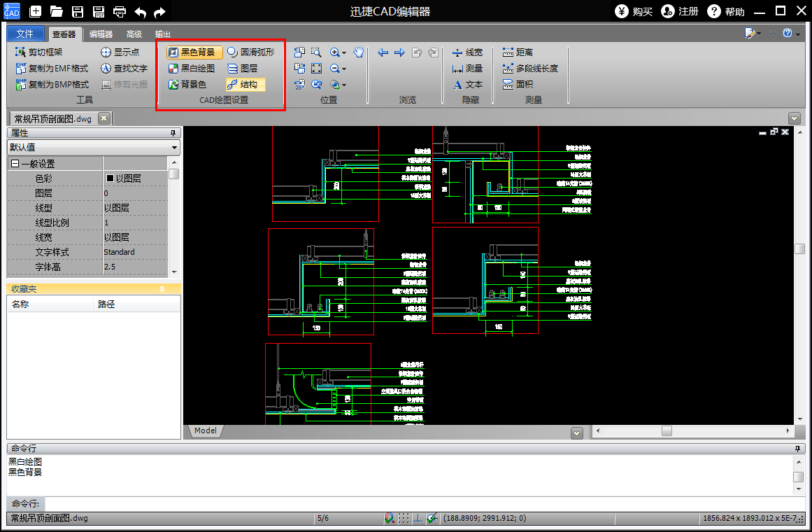Select Copy as EMF format (复制为EMF格式)
This screenshot has width=812, height=532.
[x=52, y=68]
